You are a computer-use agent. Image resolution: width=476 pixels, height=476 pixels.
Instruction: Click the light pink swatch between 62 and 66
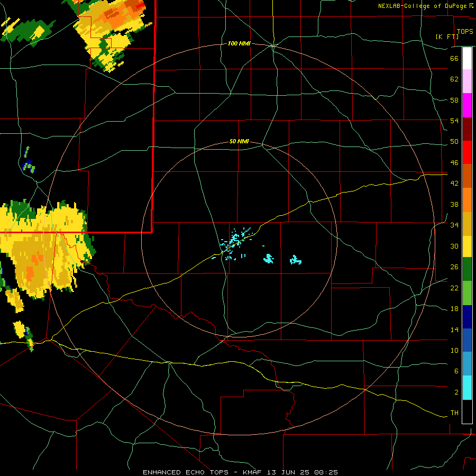(467, 81)
